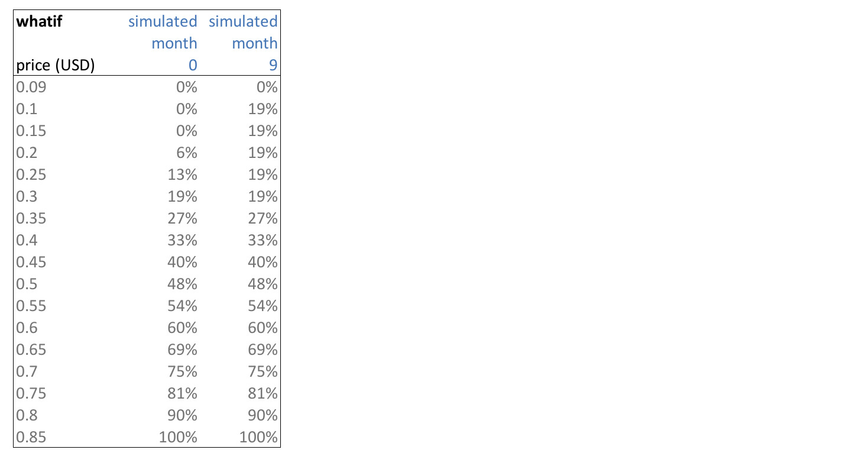Screen dimensions: 868x453
Task: Select the 0.7 price cell
Action: [x=27, y=372]
